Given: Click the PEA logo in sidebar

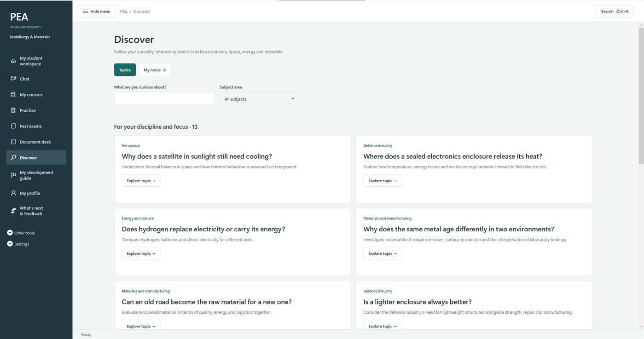Looking at the screenshot, I should click(x=19, y=17).
